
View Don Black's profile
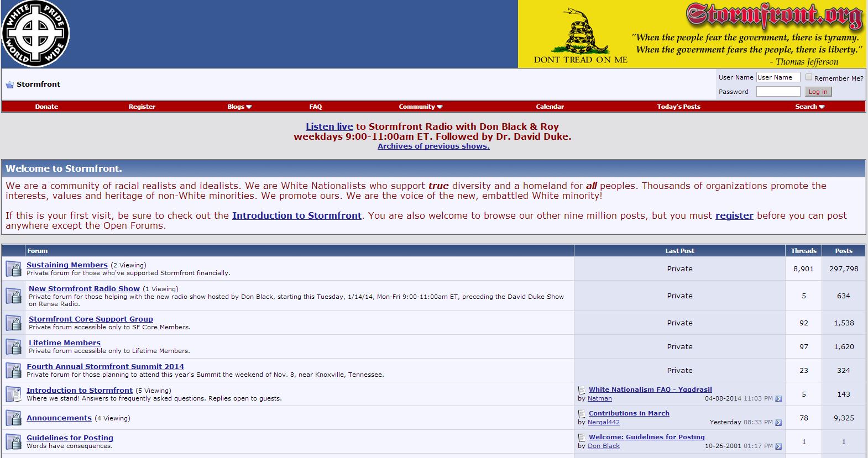click(x=604, y=446)
